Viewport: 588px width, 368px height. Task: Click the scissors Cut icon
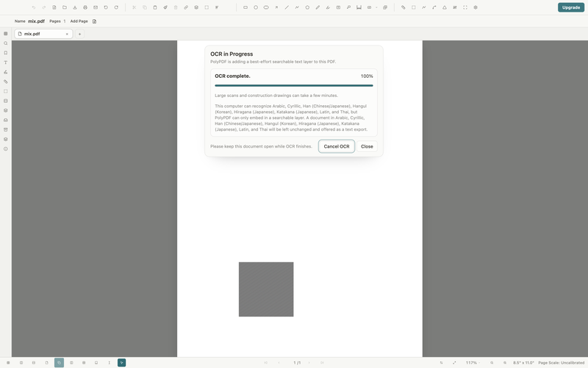click(x=135, y=7)
